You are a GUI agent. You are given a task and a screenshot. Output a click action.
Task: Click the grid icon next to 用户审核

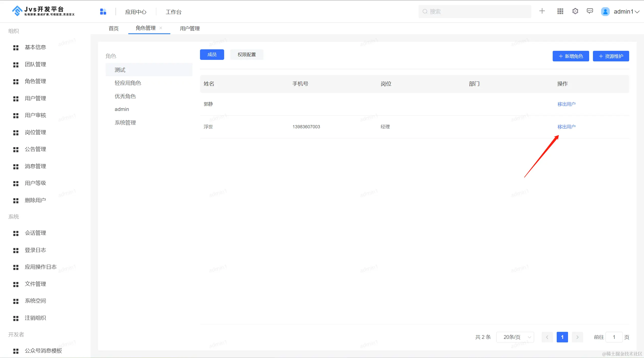coord(16,115)
